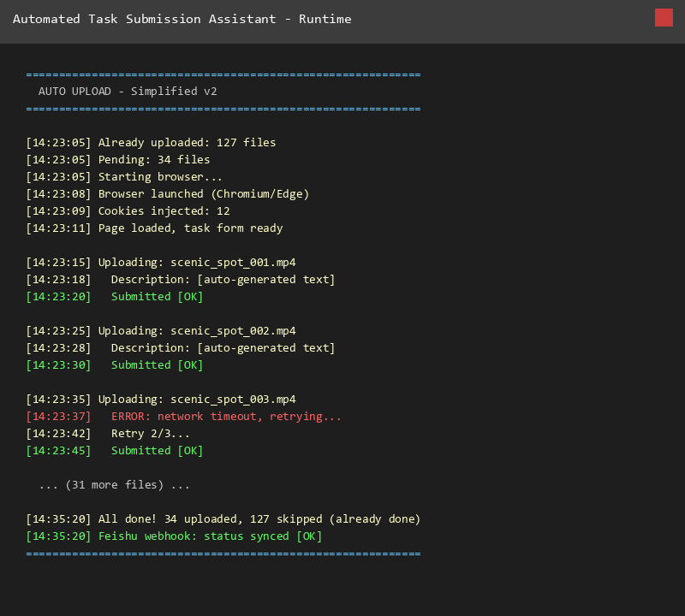Click 'All done! 34 uploaded, 127 skipped' line

223,519
